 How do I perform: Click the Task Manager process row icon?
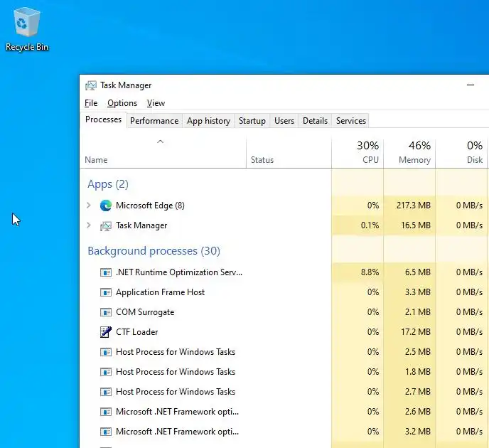(x=106, y=225)
